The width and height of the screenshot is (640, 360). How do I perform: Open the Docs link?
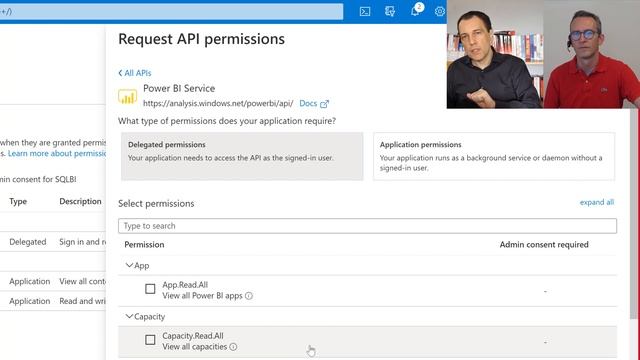[308, 103]
